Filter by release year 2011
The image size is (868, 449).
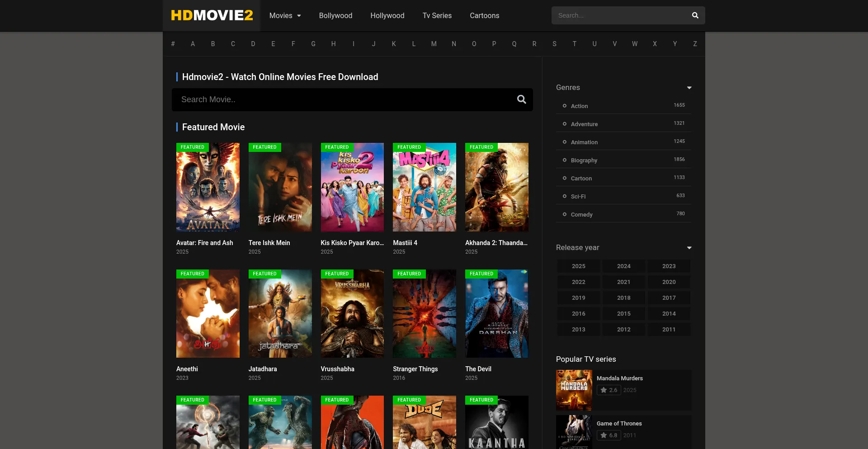pos(669,330)
